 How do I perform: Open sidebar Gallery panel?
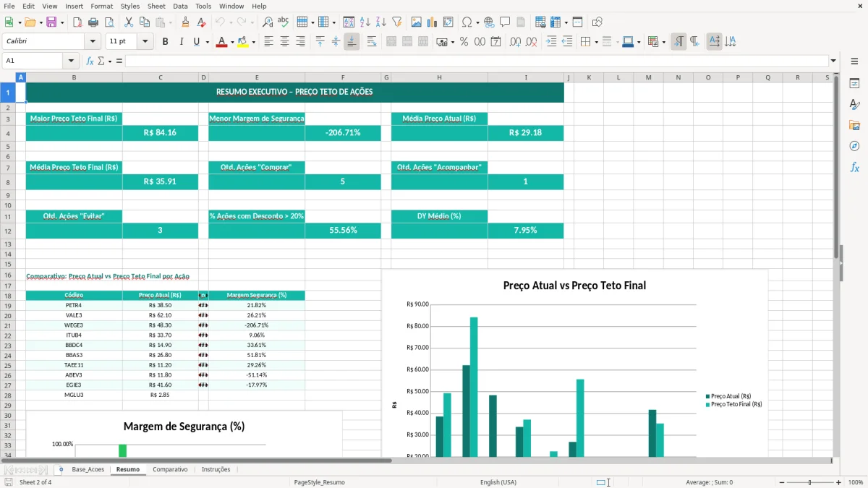pos(854,125)
